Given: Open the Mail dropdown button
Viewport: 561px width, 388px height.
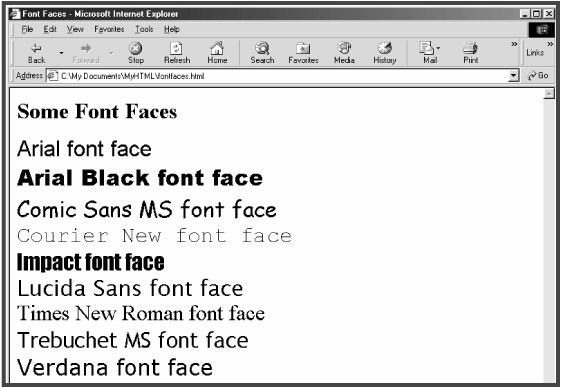Looking at the screenshot, I should pyautogui.click(x=430, y=53).
